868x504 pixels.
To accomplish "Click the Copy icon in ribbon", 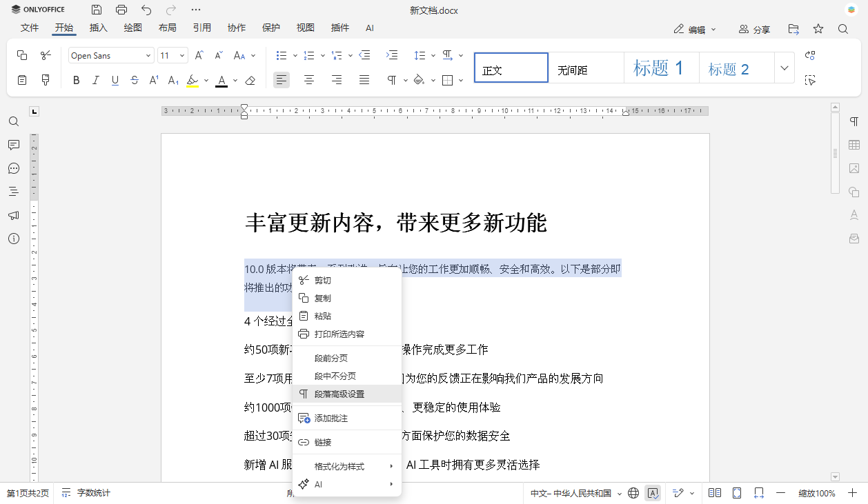I will (22, 56).
